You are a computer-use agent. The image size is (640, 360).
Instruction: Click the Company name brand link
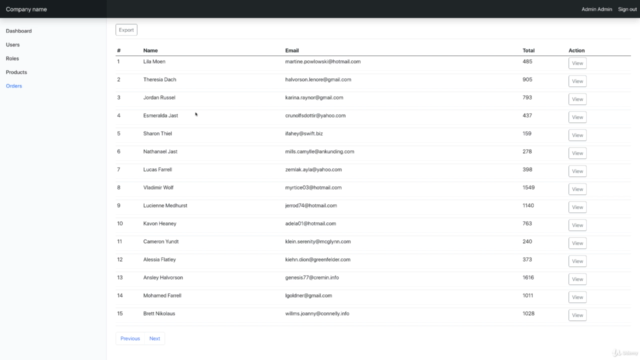coord(26,9)
